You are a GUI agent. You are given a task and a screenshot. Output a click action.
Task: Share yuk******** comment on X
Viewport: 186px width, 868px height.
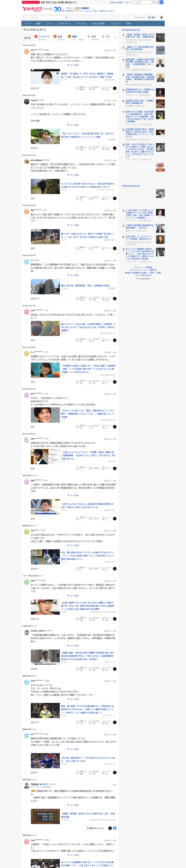coord(115,340)
